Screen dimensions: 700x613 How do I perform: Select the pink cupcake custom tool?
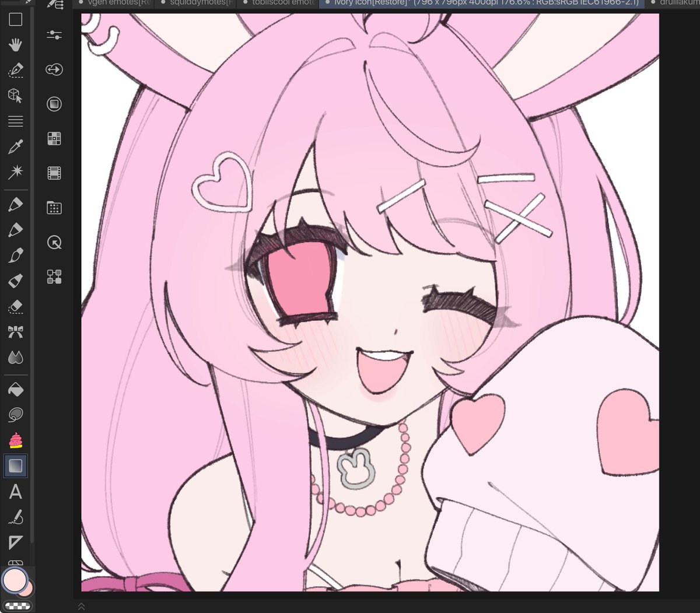point(16,440)
